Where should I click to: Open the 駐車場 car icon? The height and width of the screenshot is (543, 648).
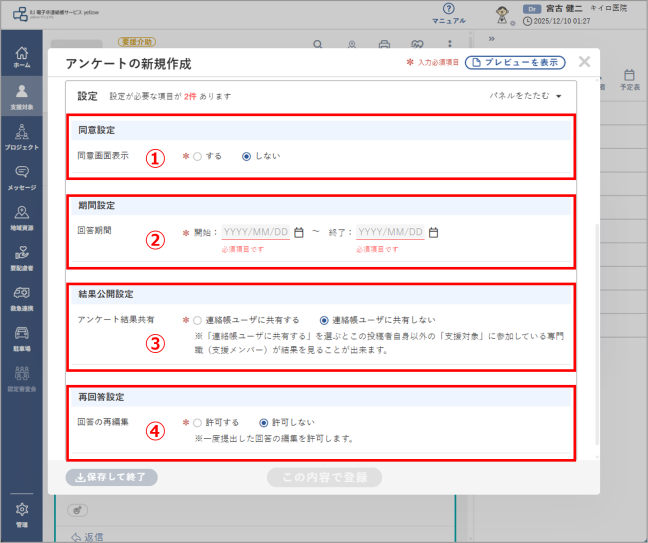point(21,339)
